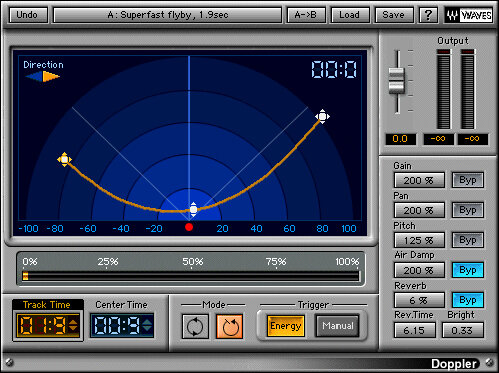Screen dimensions: 499x373
Task: Select the one-shot mode icon
Action: tap(229, 326)
